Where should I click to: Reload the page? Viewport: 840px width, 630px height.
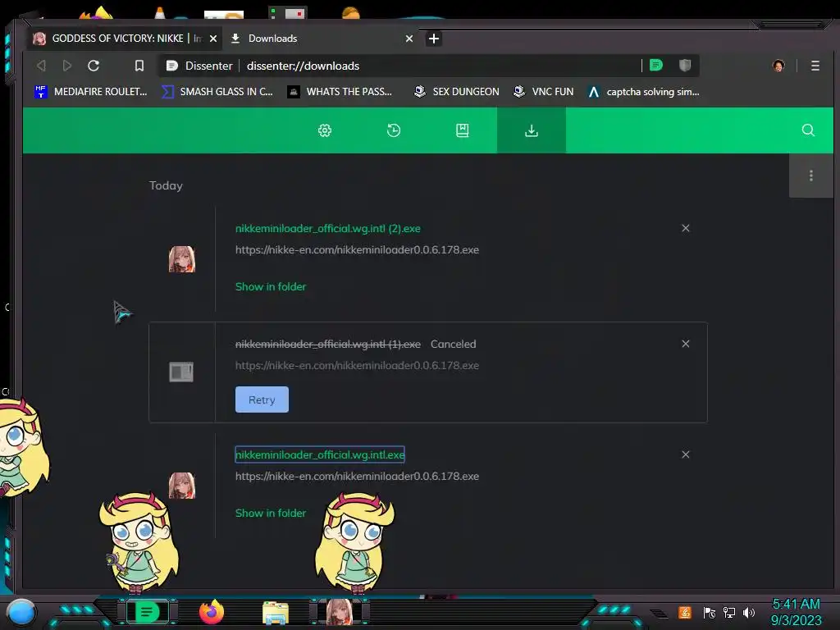click(x=94, y=66)
